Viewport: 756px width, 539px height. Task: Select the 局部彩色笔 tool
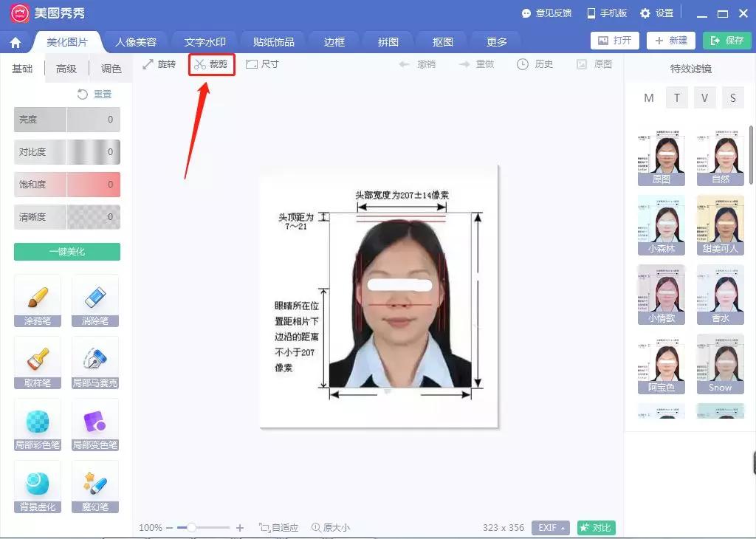point(38,425)
